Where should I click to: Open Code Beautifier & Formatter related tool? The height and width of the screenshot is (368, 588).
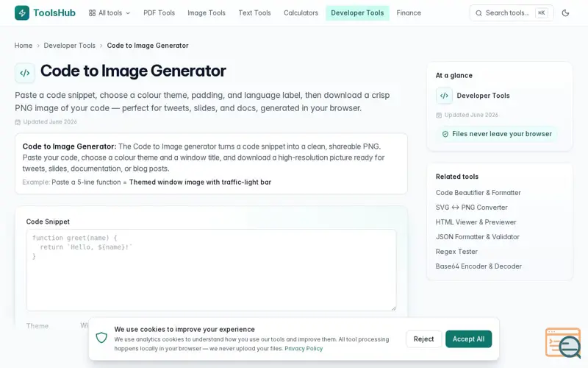tap(478, 193)
